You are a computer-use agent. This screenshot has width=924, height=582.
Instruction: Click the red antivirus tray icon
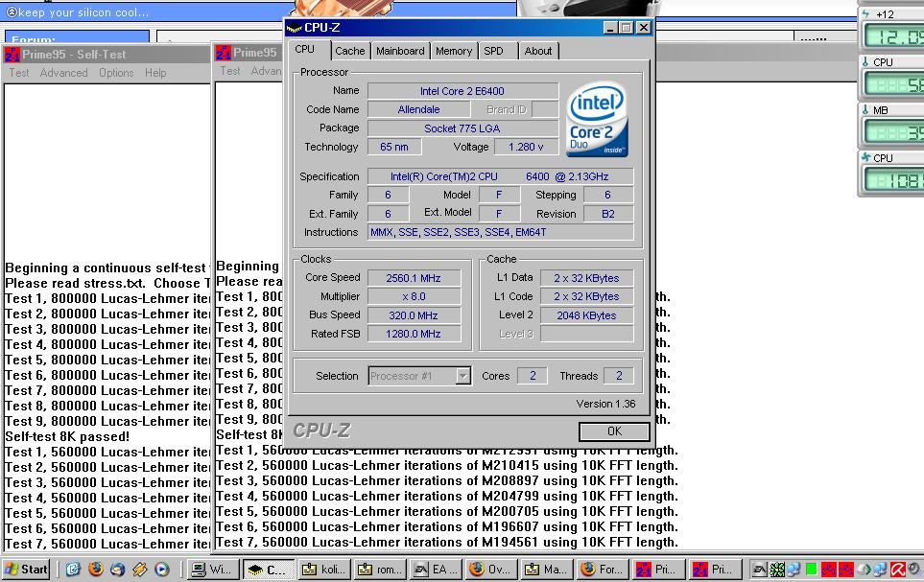tap(898, 569)
